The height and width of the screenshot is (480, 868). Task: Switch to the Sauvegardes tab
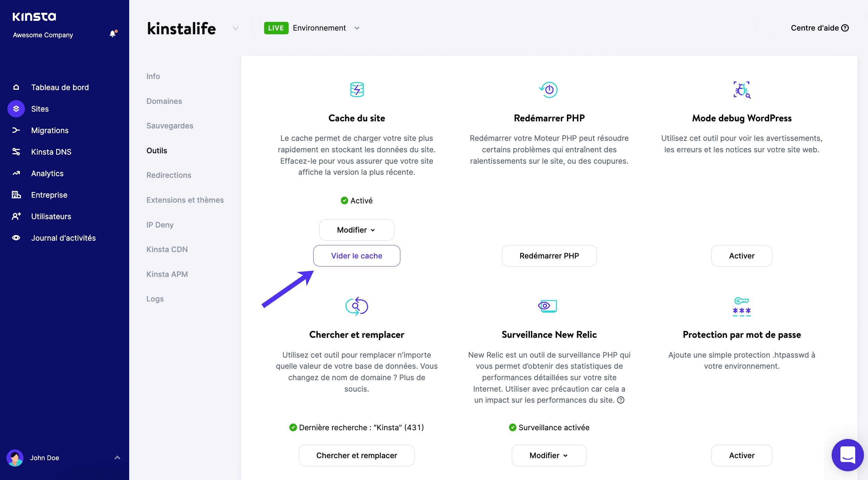click(x=170, y=126)
